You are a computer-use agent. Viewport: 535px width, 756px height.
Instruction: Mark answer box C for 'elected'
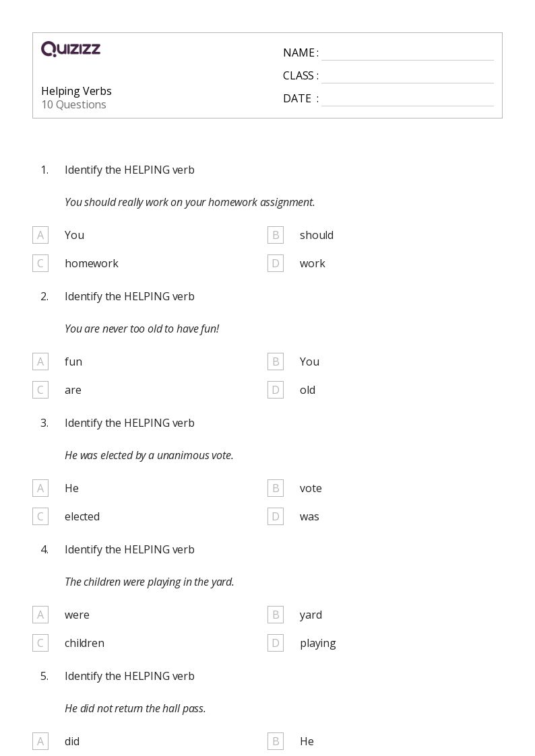40,516
